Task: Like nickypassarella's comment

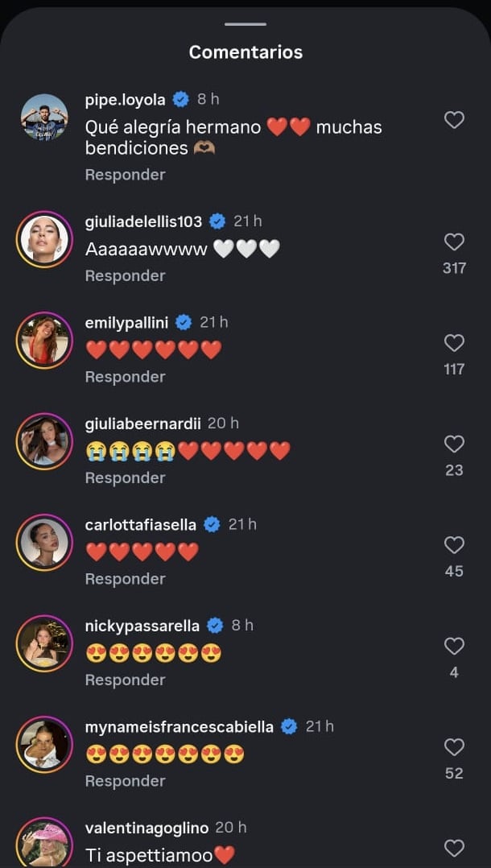Action: point(454,646)
